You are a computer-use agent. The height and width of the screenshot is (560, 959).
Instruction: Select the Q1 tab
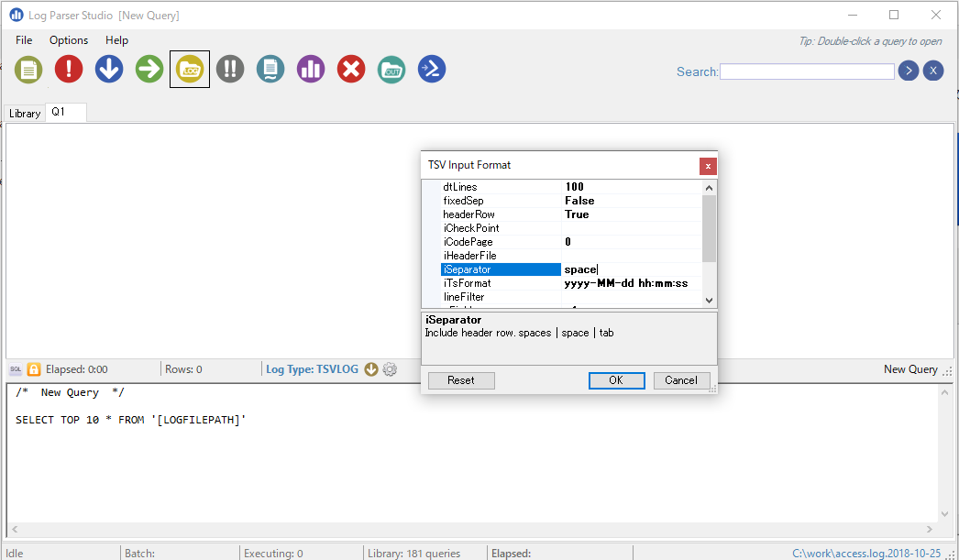tap(65, 112)
